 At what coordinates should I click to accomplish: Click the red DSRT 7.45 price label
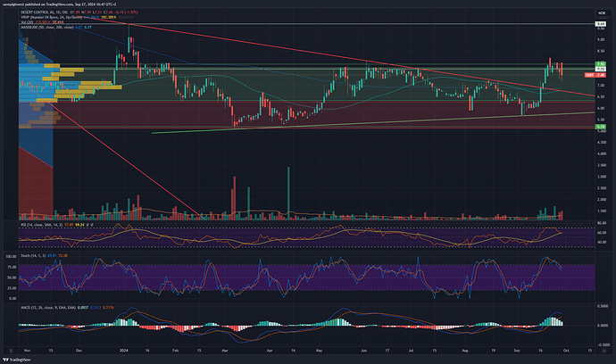pos(595,75)
